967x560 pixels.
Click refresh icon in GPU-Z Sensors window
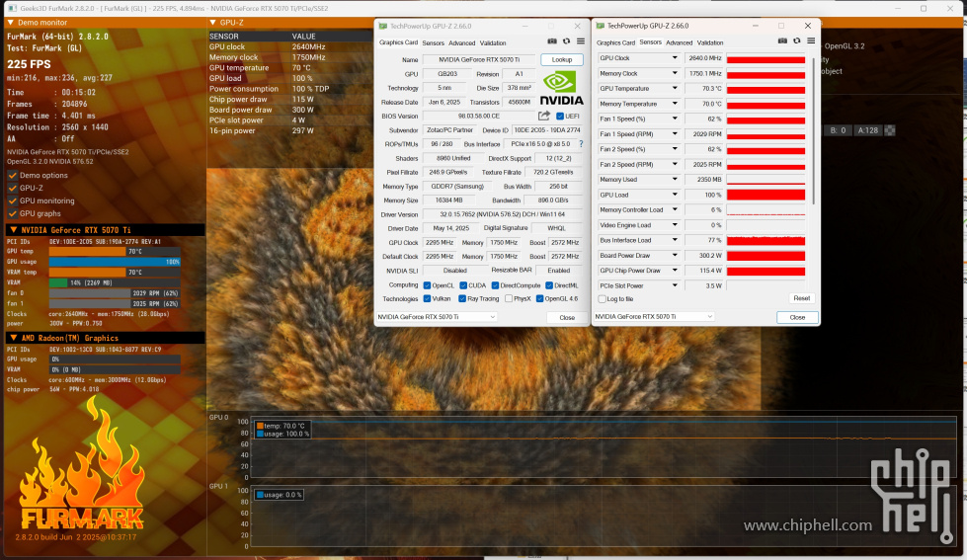[x=797, y=40]
